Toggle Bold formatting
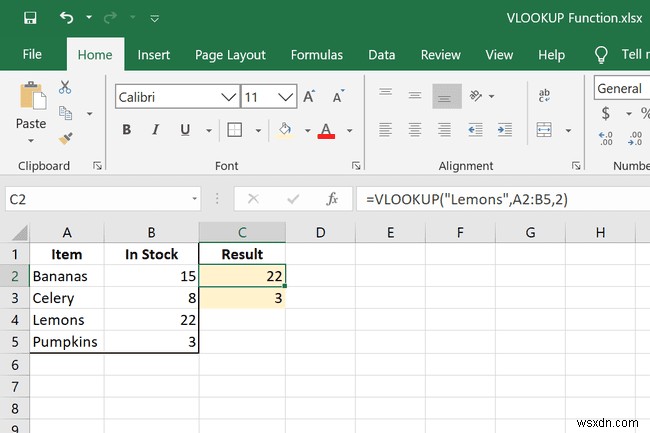The image size is (650, 433). point(126,130)
